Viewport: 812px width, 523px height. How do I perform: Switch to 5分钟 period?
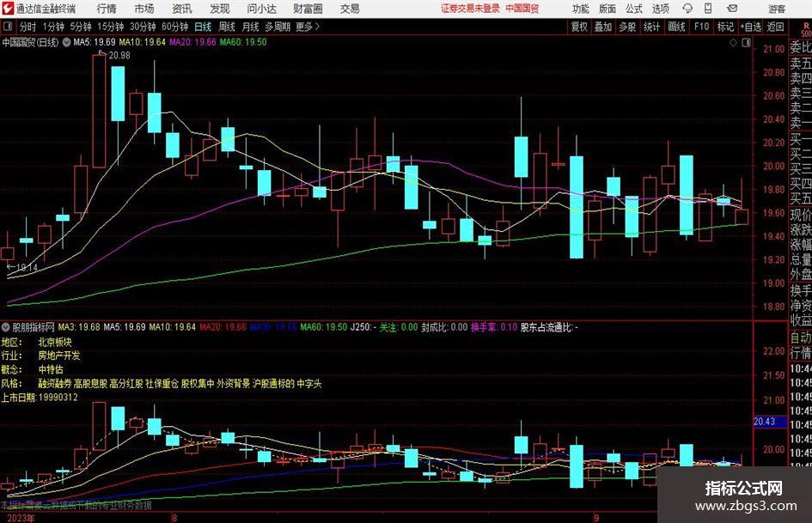click(x=81, y=27)
